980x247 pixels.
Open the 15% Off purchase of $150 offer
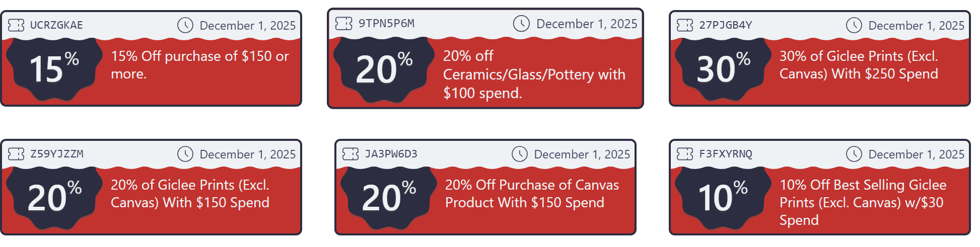coord(199,65)
